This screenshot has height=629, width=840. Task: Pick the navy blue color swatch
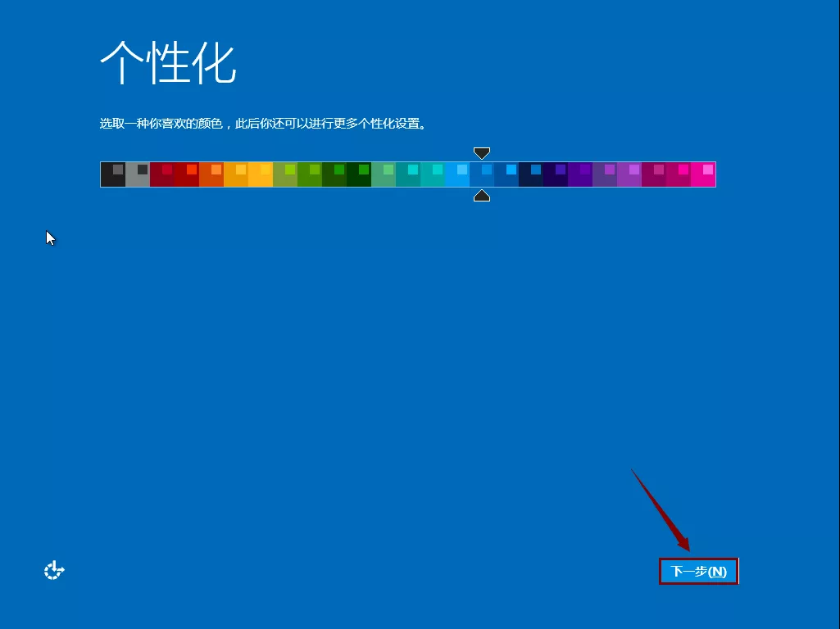click(531, 174)
